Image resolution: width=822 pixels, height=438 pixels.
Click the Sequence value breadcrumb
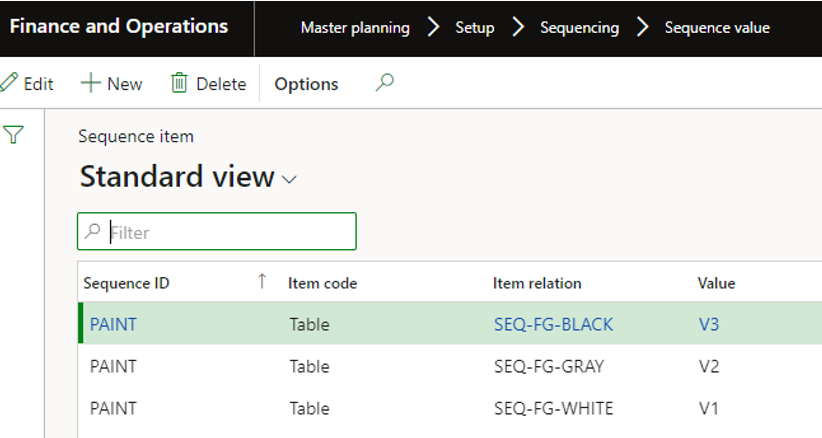[x=717, y=27]
